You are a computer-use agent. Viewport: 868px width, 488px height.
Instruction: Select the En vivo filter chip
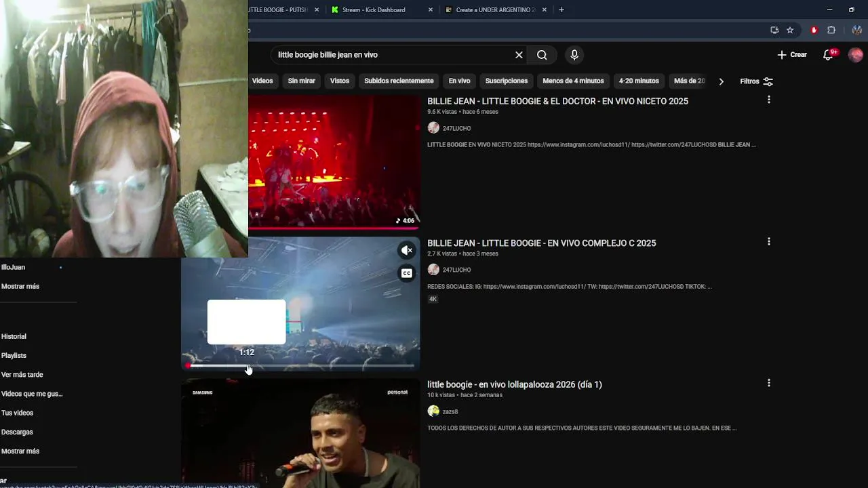point(459,81)
